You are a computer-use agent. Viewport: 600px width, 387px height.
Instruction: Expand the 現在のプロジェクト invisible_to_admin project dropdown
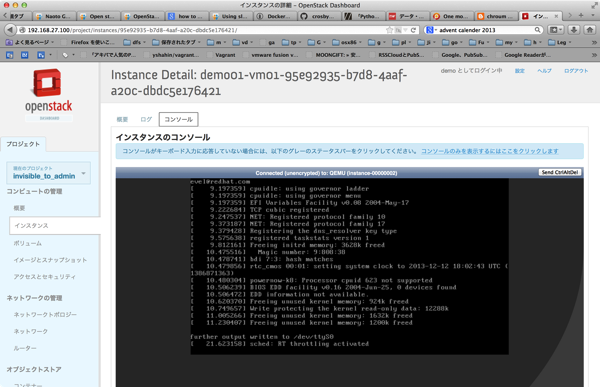(49, 173)
